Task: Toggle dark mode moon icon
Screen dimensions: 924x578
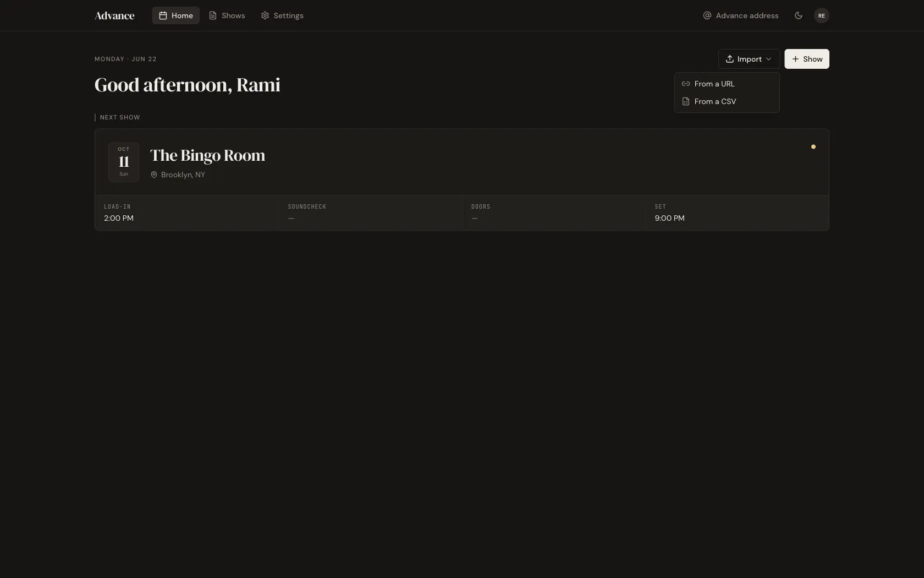Action: tap(799, 15)
